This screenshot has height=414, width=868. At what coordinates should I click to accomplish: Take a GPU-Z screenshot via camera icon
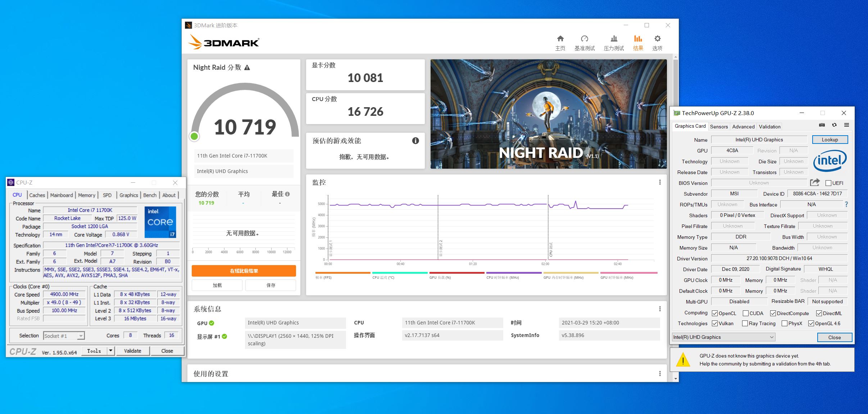[x=822, y=125]
